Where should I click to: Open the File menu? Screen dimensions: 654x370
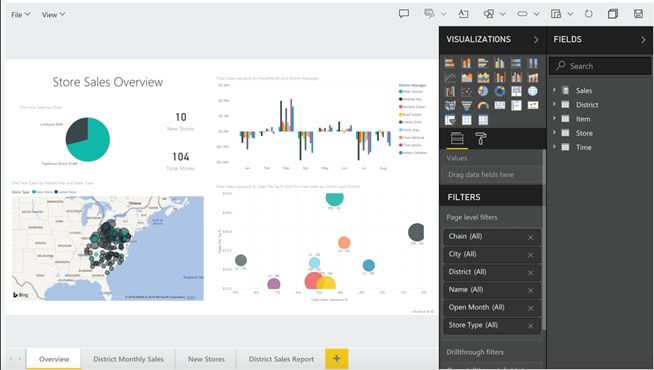click(20, 15)
